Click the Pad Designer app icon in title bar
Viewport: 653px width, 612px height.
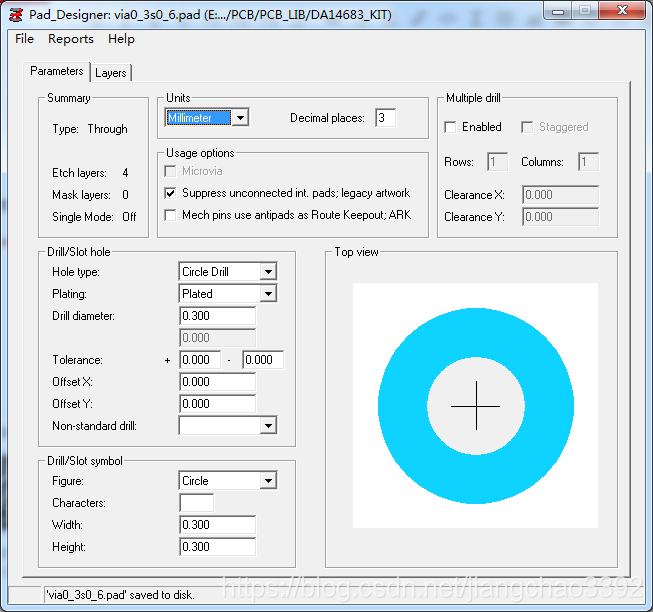point(15,15)
